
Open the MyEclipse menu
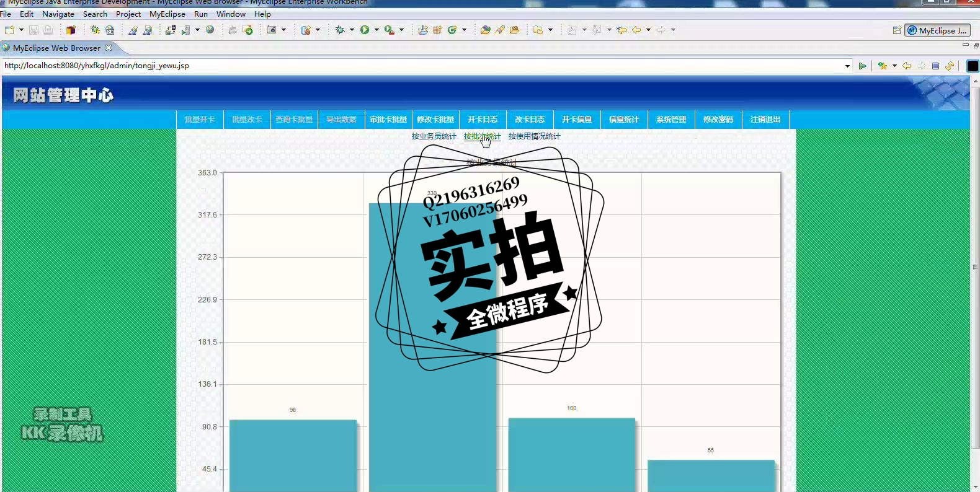click(x=167, y=14)
